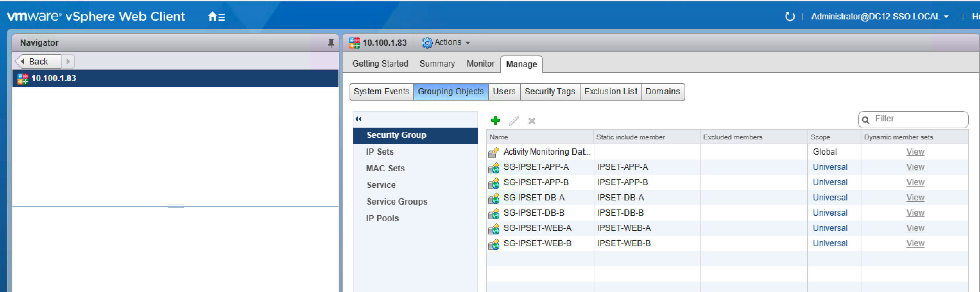The image size is (980, 292).
Task: Click the delete X icon in toolbar
Action: click(532, 121)
